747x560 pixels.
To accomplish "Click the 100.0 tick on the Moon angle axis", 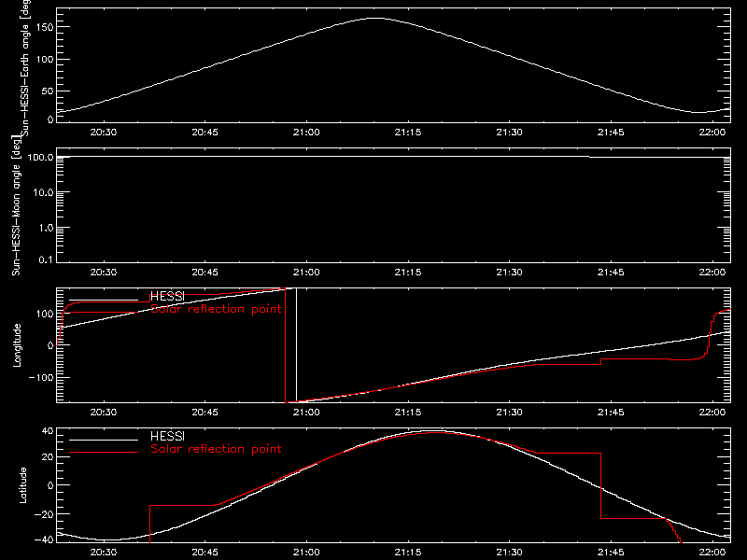I will pyautogui.click(x=40, y=157).
